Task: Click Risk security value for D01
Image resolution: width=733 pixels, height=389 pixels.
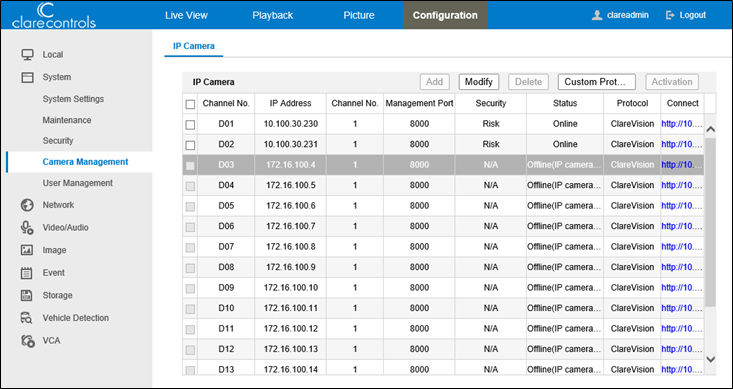Action: pyautogui.click(x=491, y=124)
